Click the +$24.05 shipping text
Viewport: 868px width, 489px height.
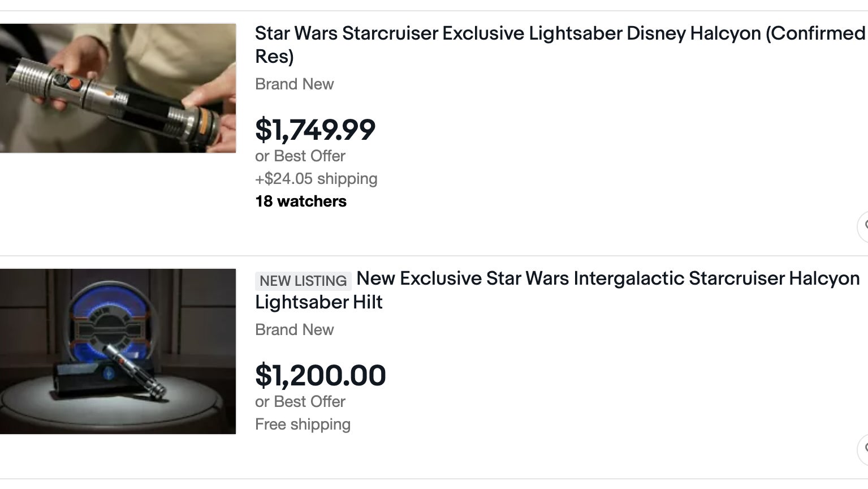pyautogui.click(x=316, y=178)
